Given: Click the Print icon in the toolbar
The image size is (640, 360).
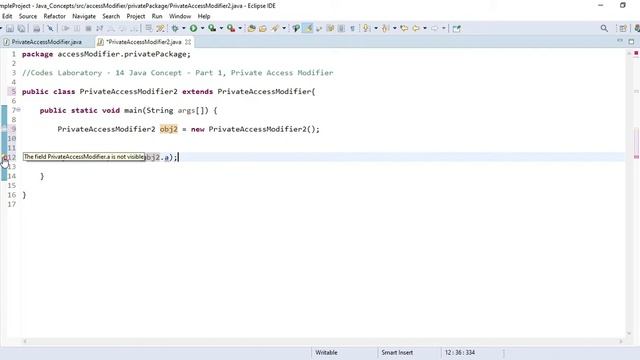Looking at the screenshot, I should point(36,29).
